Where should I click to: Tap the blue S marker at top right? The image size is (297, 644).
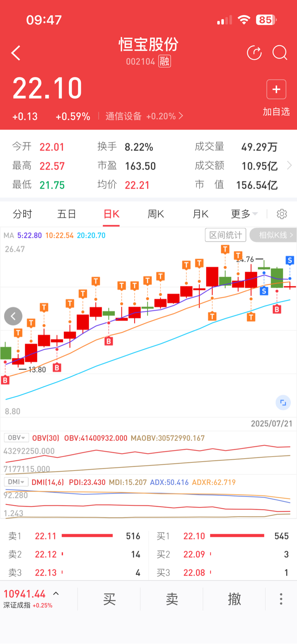click(x=290, y=260)
